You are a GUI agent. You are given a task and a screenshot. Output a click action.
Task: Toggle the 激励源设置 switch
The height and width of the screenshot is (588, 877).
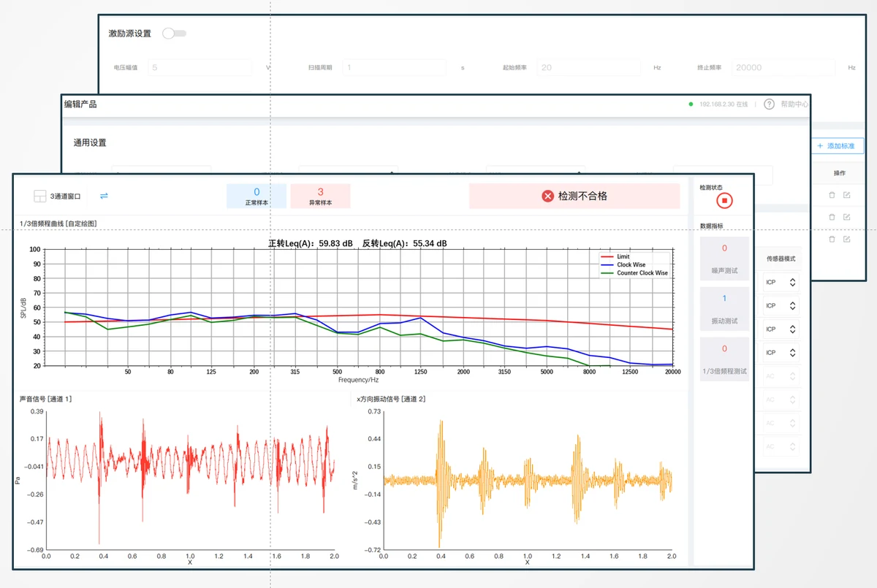175,34
